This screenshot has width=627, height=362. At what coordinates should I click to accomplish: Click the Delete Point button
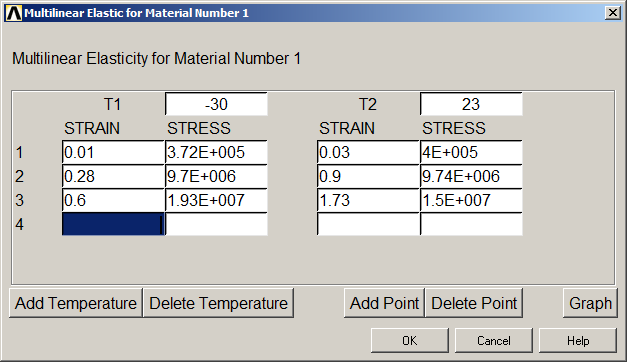(474, 303)
